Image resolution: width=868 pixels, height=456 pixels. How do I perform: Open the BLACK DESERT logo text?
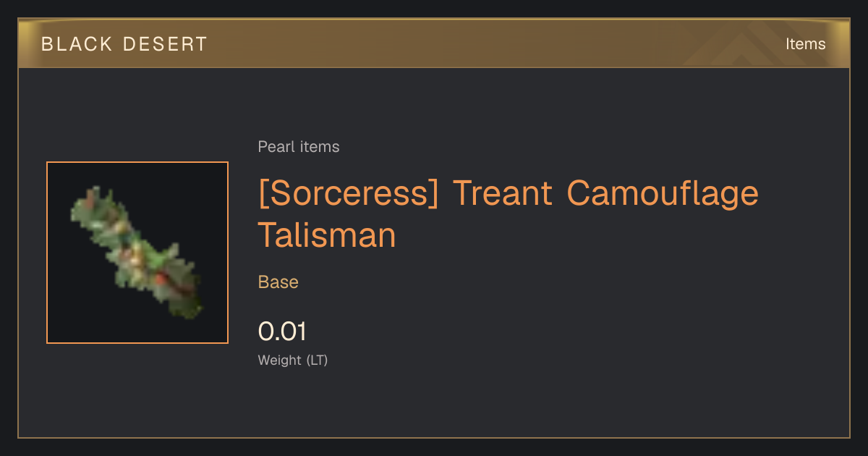(124, 44)
